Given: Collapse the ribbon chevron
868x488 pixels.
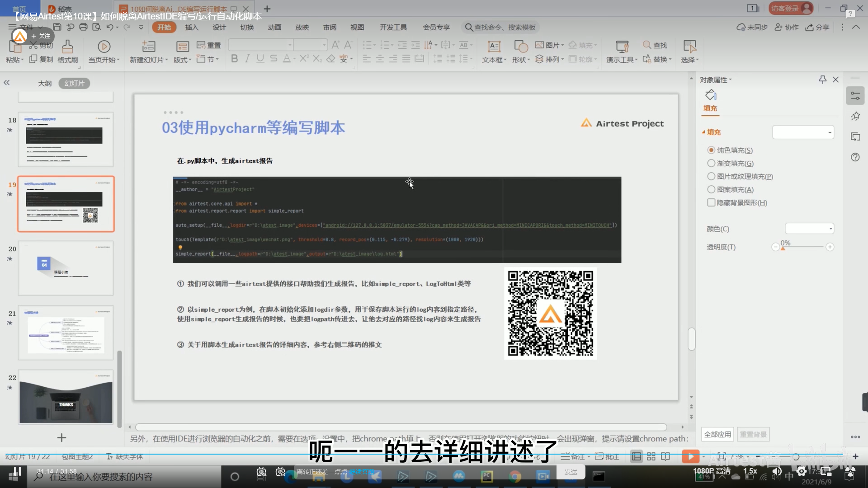Looking at the screenshot, I should click(856, 27).
